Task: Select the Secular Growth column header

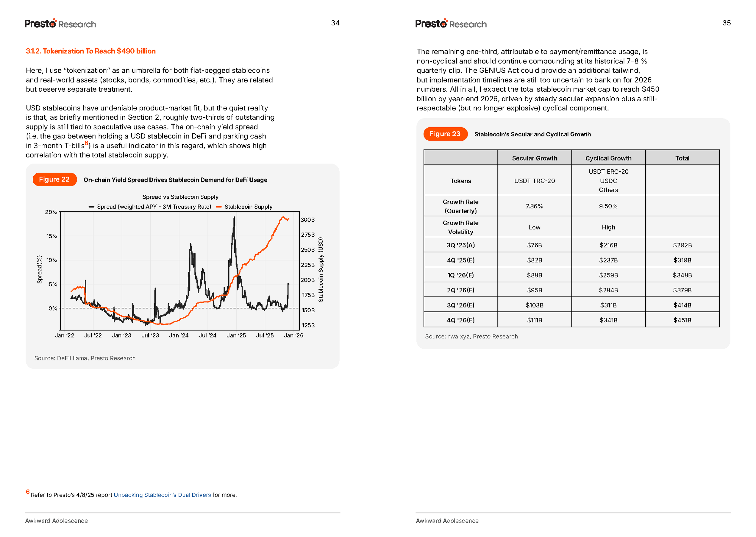Action: point(534,158)
